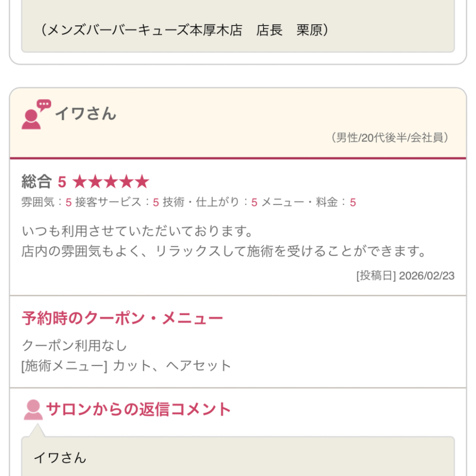The width and height of the screenshot is (476, 476).
Task: Click the 雰囲気 rating score
Action: pyautogui.click(x=68, y=202)
